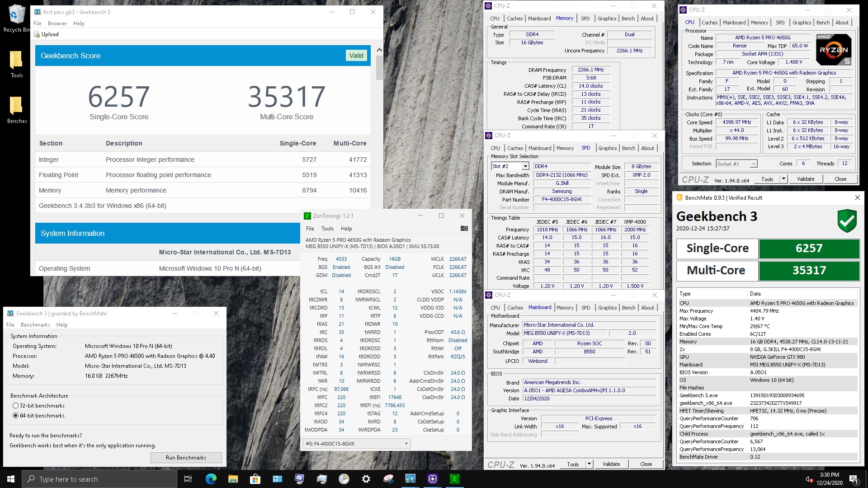Select 32-bit benchmarks radio button
The height and width of the screenshot is (488, 868).
click(x=16, y=406)
